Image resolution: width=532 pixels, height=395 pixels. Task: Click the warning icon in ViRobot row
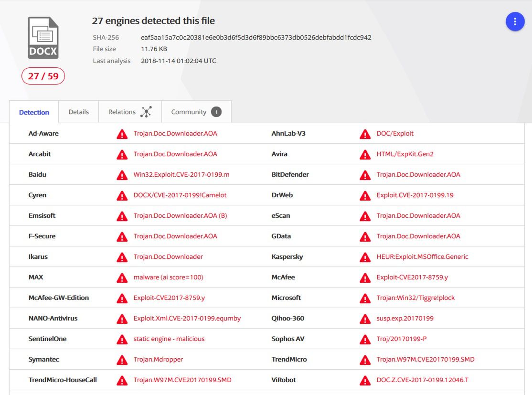point(365,380)
